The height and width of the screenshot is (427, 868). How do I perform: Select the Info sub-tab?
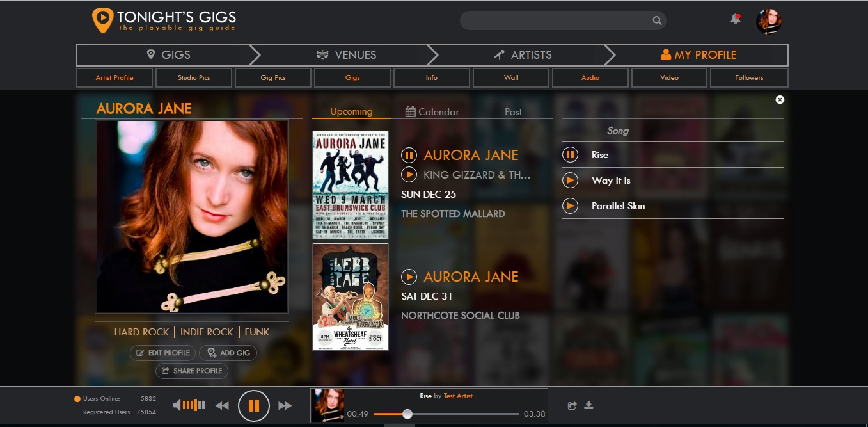coord(432,77)
